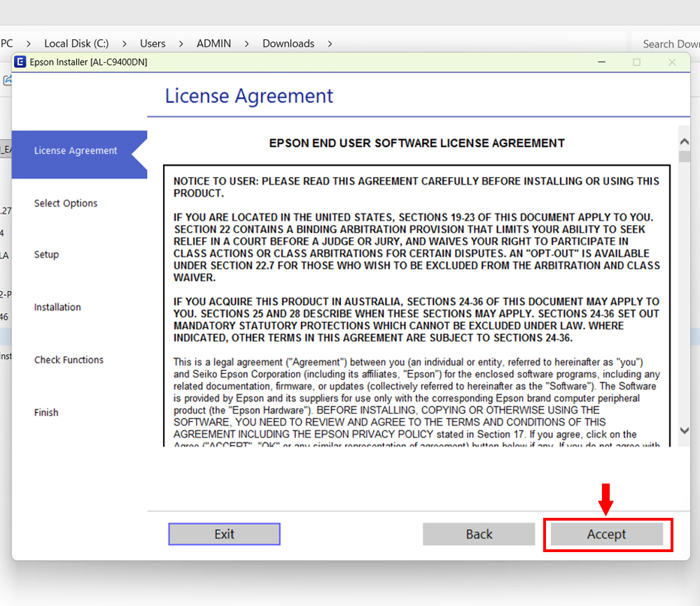Click the Accept button

607,534
